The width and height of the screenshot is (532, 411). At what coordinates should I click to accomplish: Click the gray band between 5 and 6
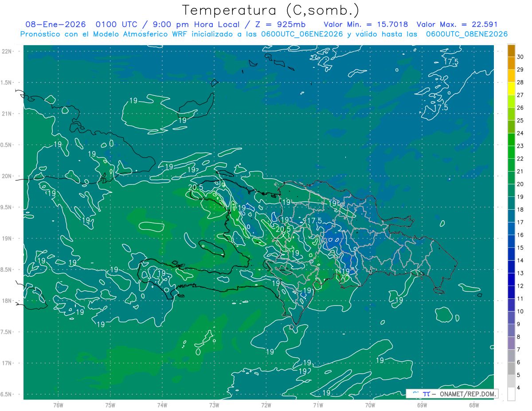(x=511, y=369)
